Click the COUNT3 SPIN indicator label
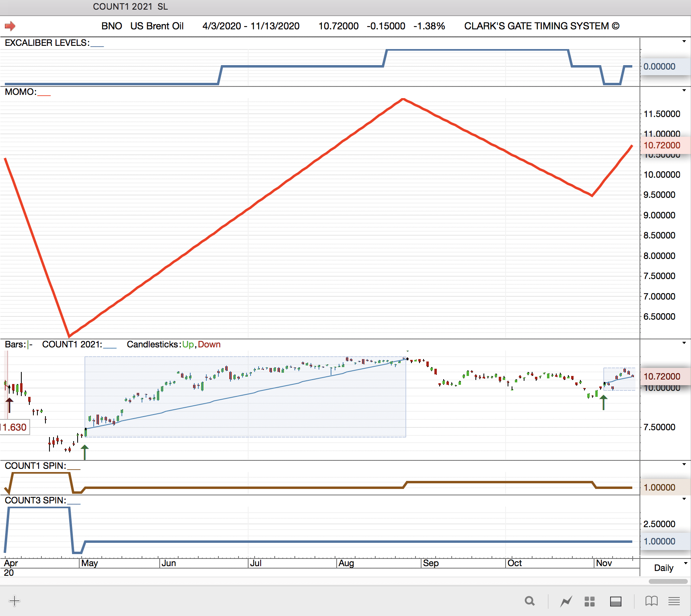 (x=35, y=500)
